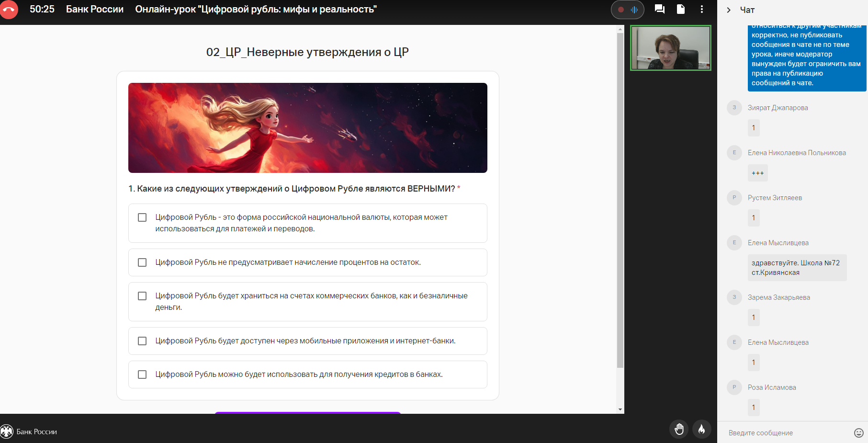Check the option about платежей и переводов

[142, 217]
